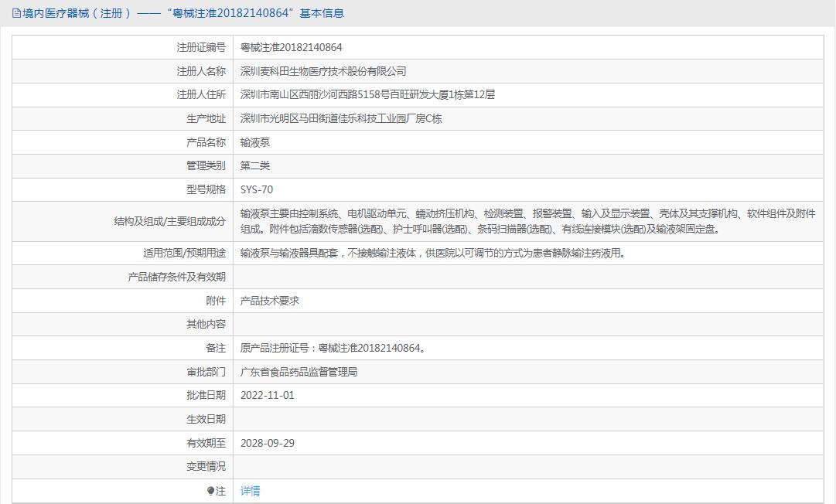This screenshot has width=836, height=504.
Task: Click the lightbulb icon beside 注
Action: pos(210,491)
